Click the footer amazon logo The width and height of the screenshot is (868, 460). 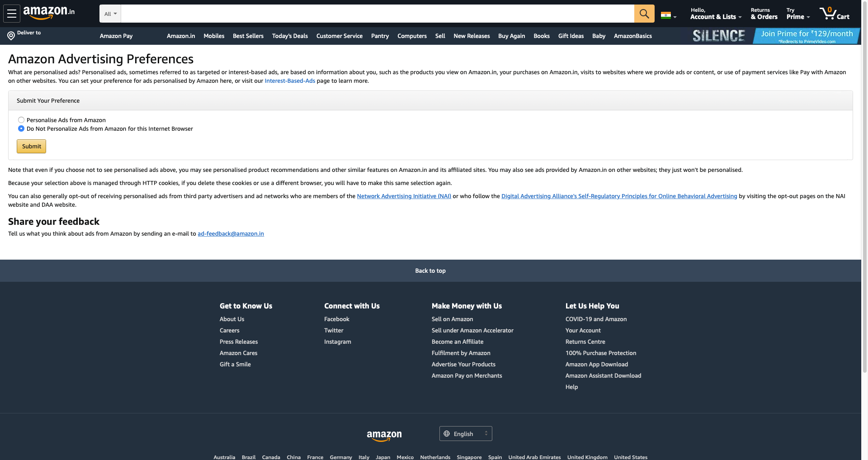point(384,435)
